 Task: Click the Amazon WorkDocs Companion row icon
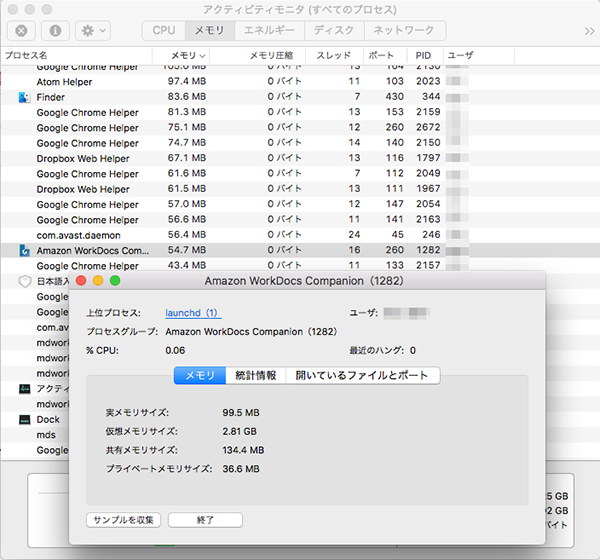point(24,251)
